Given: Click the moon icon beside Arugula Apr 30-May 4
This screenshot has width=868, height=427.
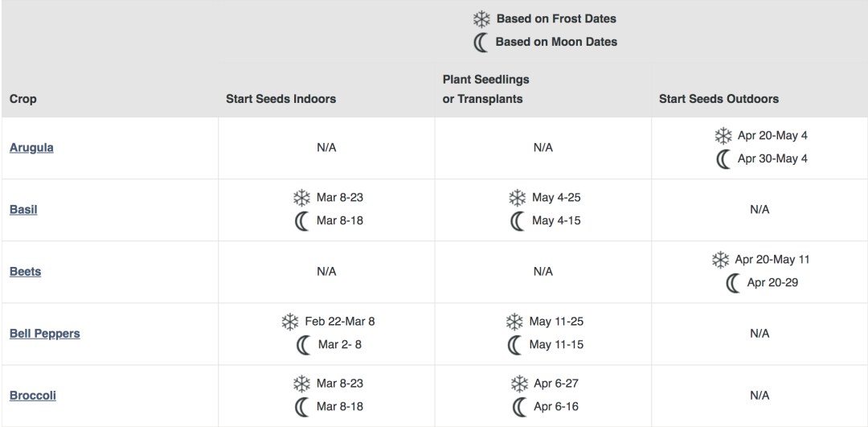Looking at the screenshot, I should pos(723,158).
